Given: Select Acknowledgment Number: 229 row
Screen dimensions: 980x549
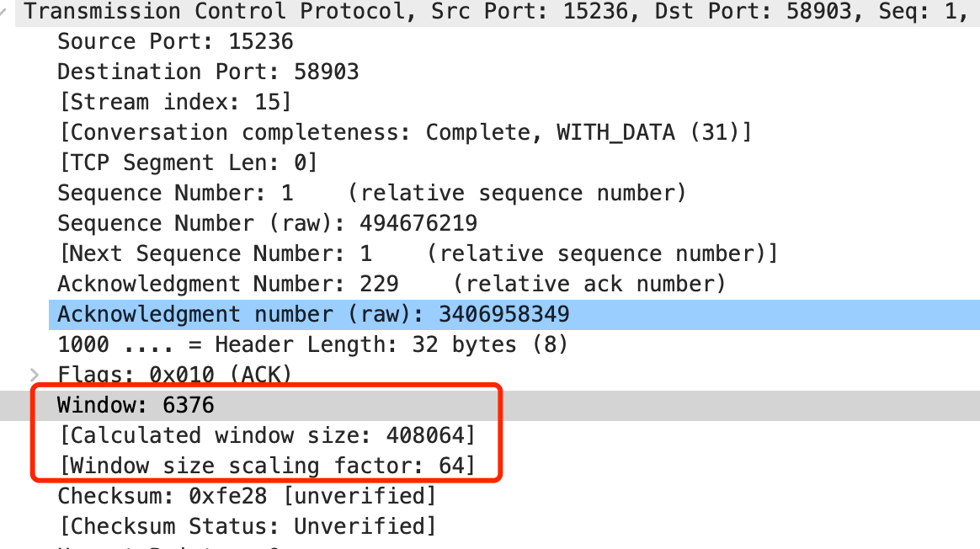Looking at the screenshot, I should (x=391, y=284).
